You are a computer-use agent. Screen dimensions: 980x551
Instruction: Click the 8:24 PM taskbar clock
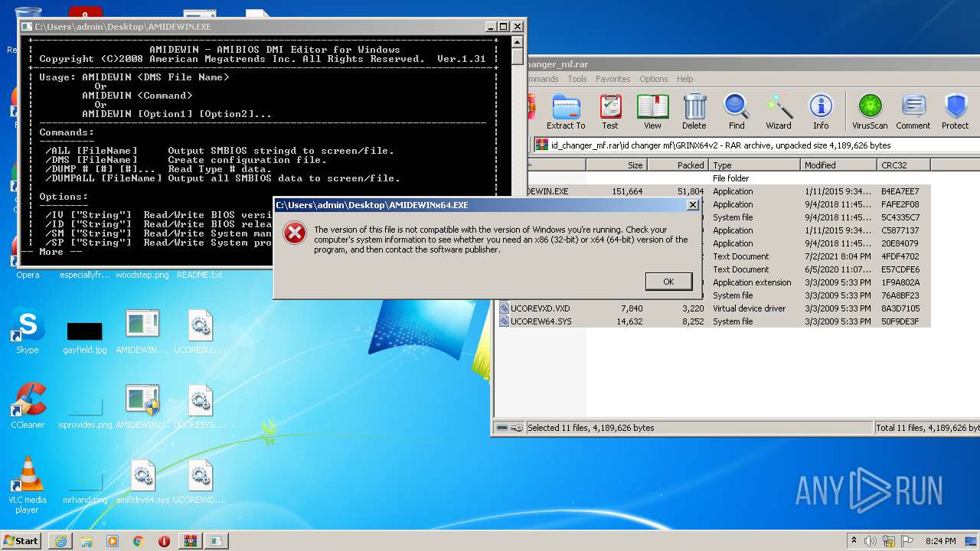click(x=940, y=541)
